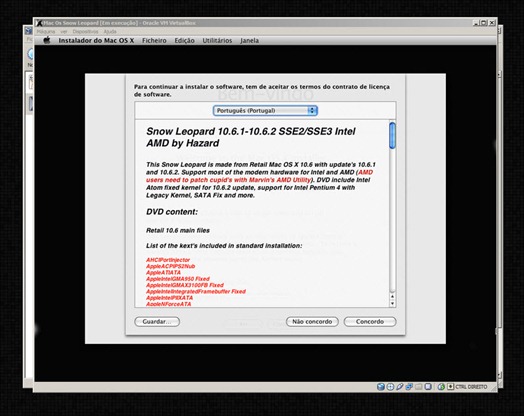Open VirtualBox Ajuda menu
Viewport: 524px width, 416px height.
[x=110, y=31]
